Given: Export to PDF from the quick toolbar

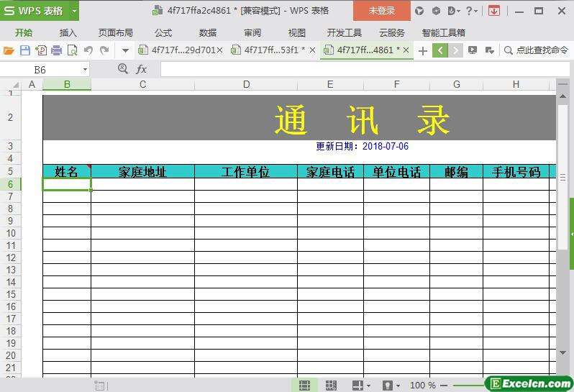Looking at the screenshot, I should [40, 50].
